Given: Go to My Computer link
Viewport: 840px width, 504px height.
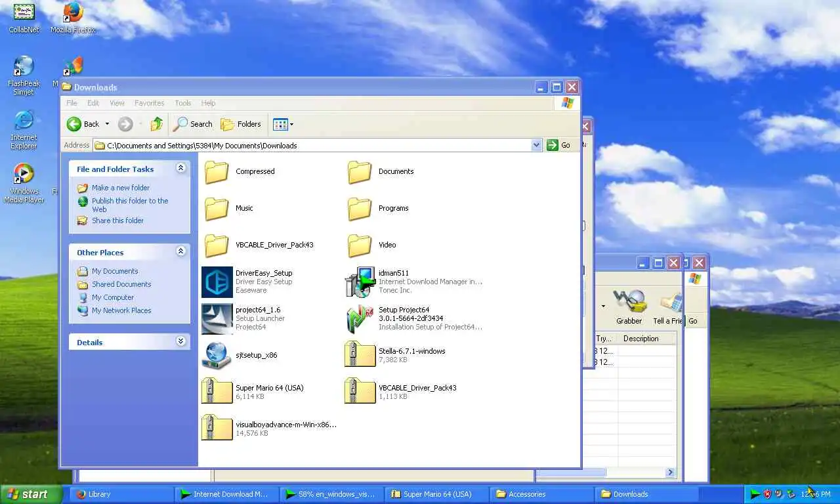Looking at the screenshot, I should 113,297.
